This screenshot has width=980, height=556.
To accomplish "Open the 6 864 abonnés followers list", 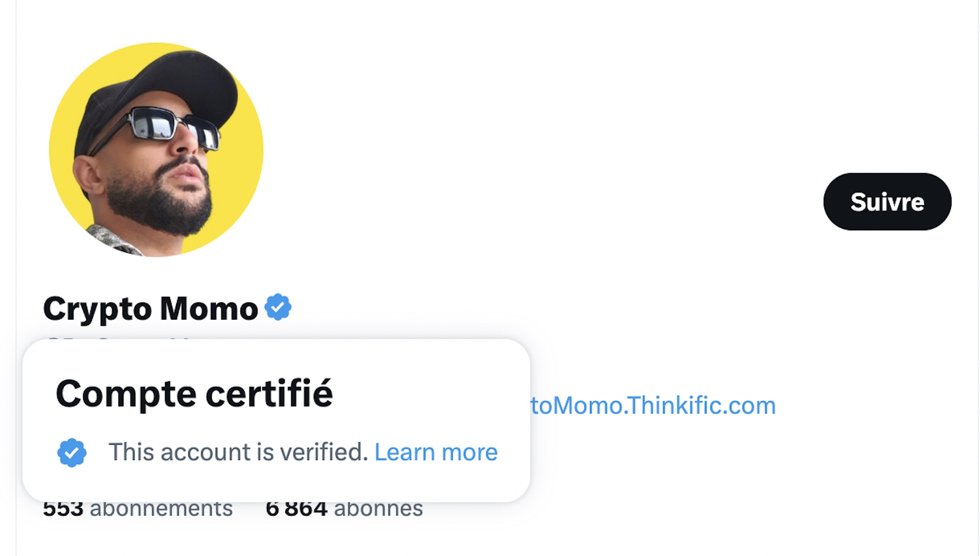I will click(344, 509).
